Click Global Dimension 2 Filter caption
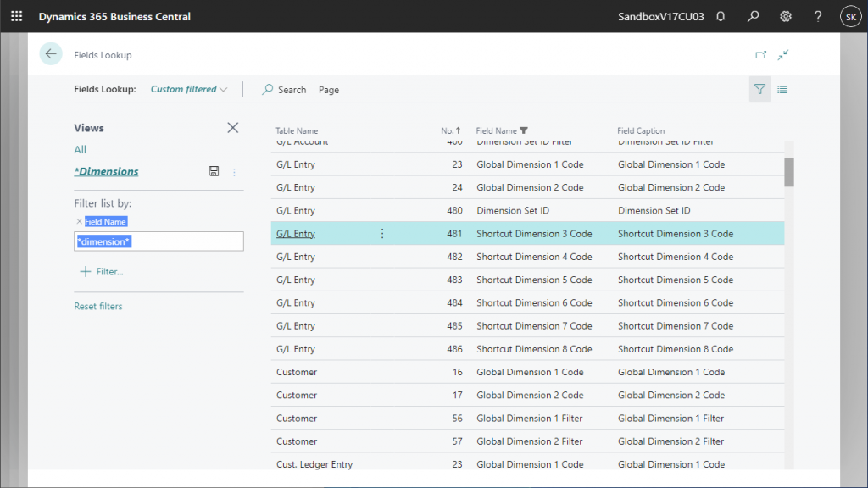The width and height of the screenshot is (868, 488). click(x=671, y=441)
